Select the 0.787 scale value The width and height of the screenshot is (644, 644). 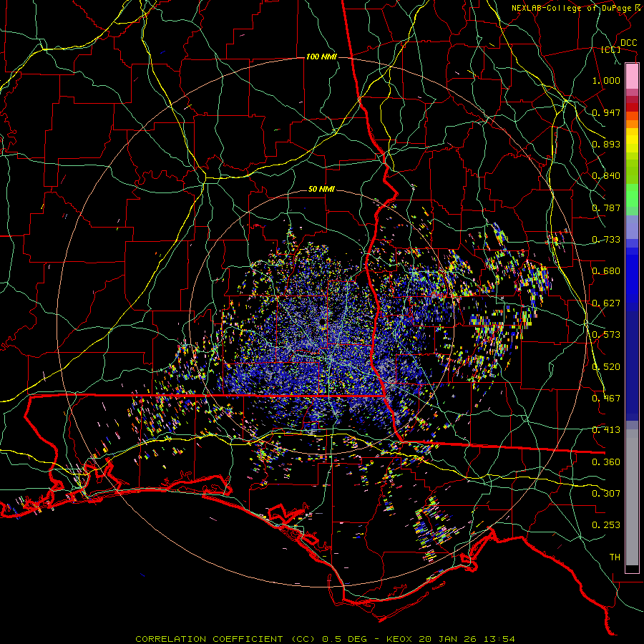pos(606,208)
